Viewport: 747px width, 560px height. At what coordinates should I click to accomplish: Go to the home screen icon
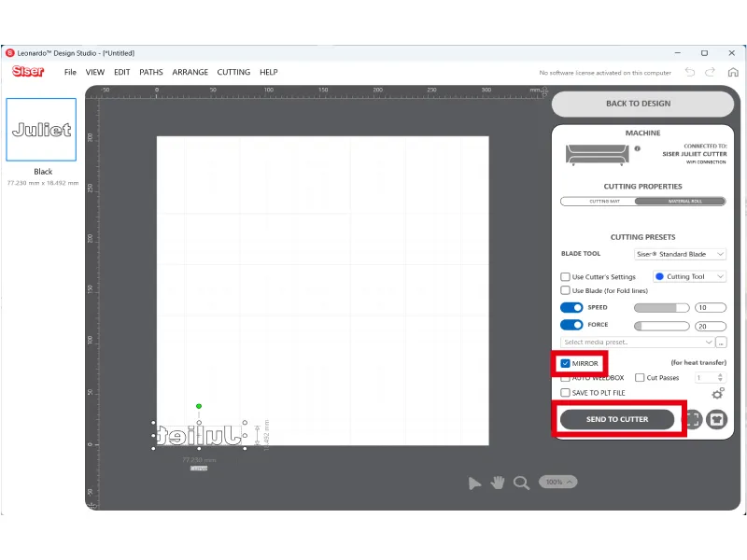click(x=732, y=72)
